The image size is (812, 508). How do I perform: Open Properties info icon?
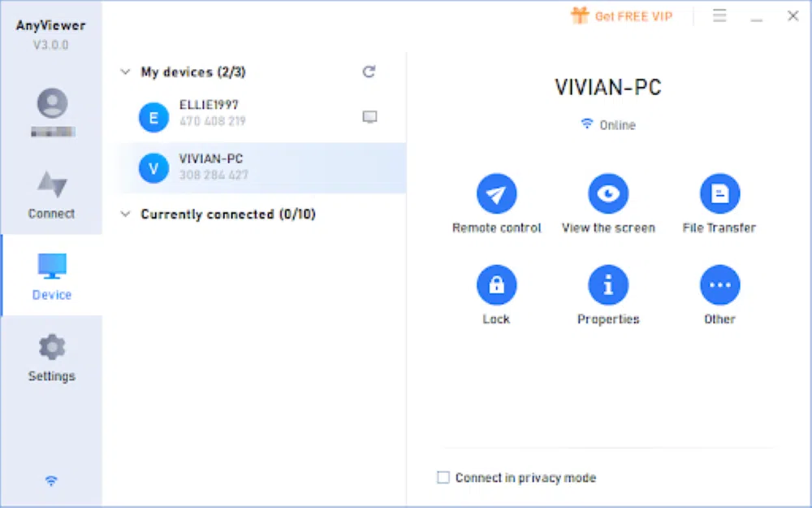pyautogui.click(x=608, y=285)
